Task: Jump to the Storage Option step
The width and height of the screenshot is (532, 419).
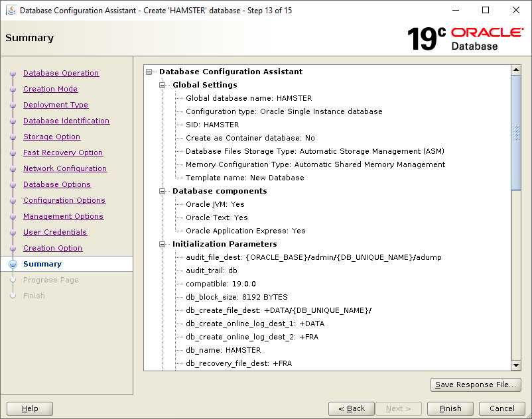Action: tap(52, 137)
